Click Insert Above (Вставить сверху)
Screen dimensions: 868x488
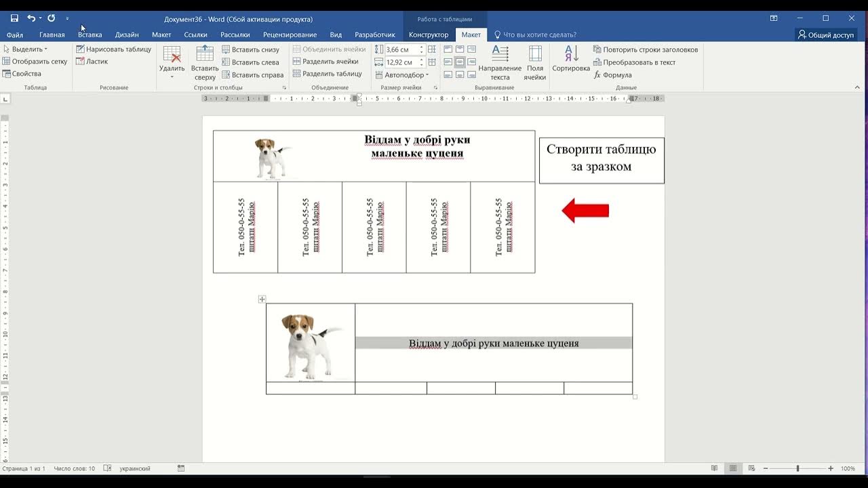tap(205, 63)
